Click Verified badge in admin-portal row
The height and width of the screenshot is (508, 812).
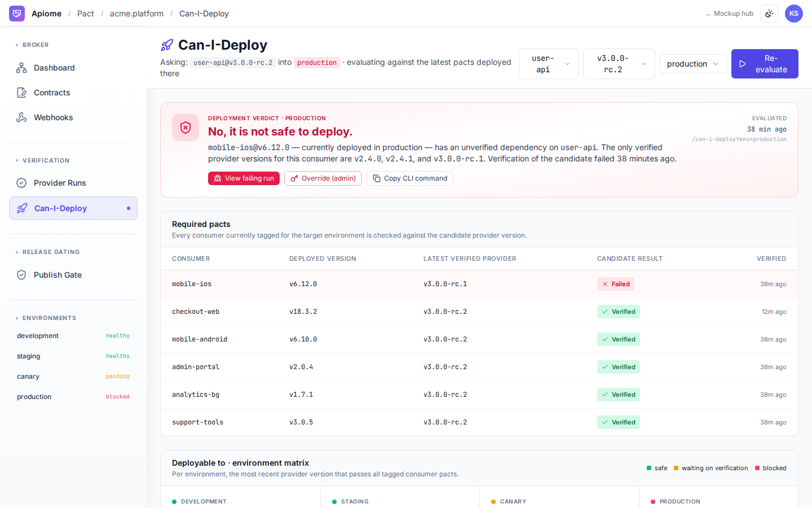click(619, 367)
